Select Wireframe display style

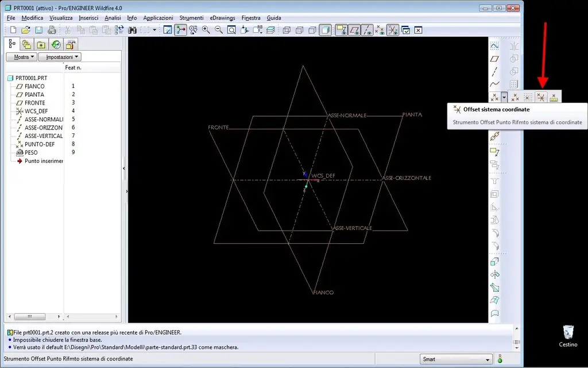click(x=287, y=30)
